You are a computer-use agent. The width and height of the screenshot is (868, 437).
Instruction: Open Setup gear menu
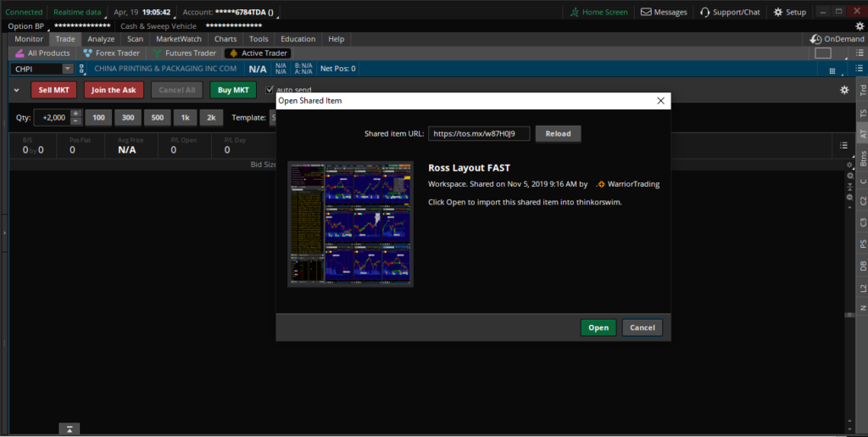click(790, 12)
